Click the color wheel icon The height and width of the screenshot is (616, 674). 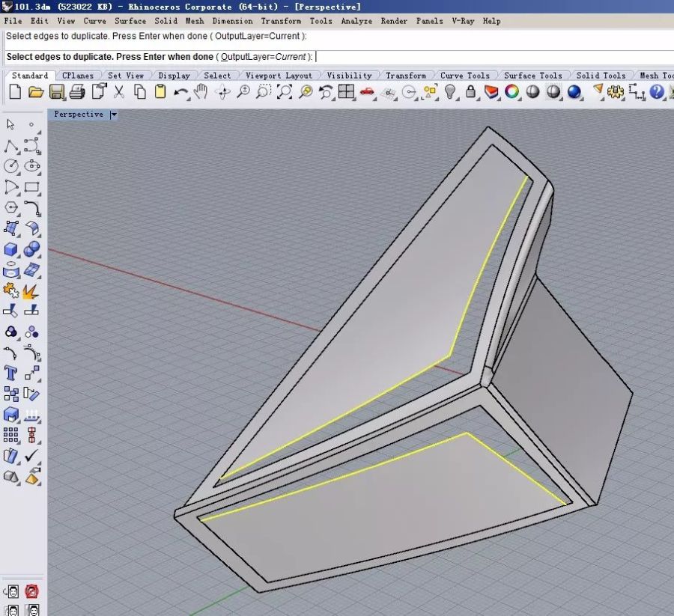click(x=512, y=92)
